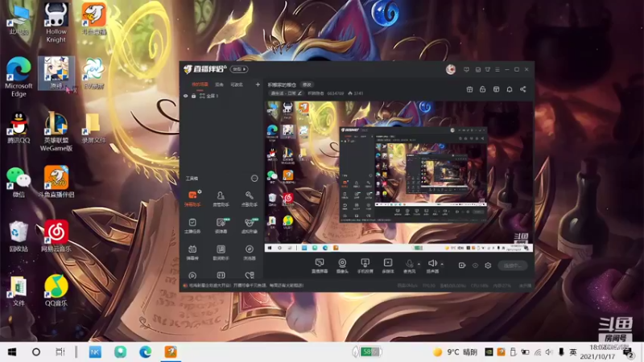This screenshot has height=362, width=644.
Task: Select the 录屏文件 folder on the desktop
Action: coord(93,128)
